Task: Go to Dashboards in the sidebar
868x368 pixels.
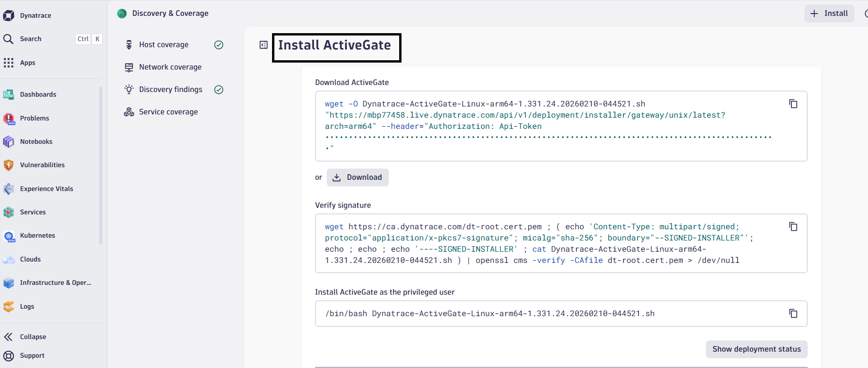Action: pos(38,94)
